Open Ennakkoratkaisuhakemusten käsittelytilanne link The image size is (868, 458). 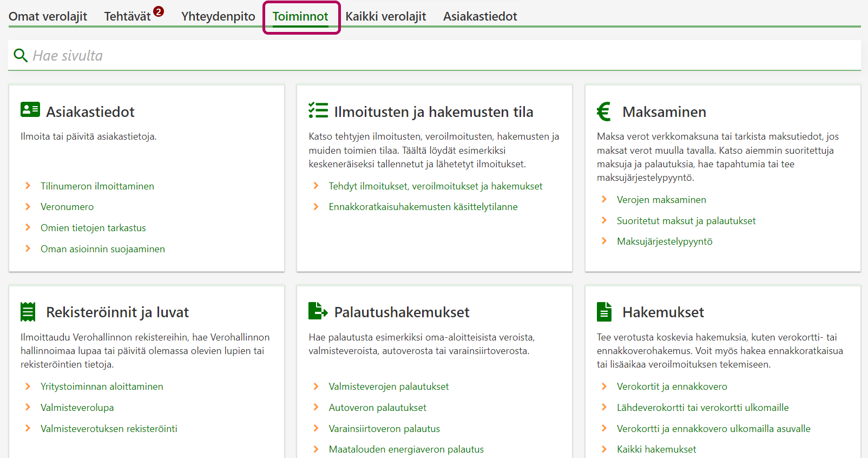coord(423,207)
